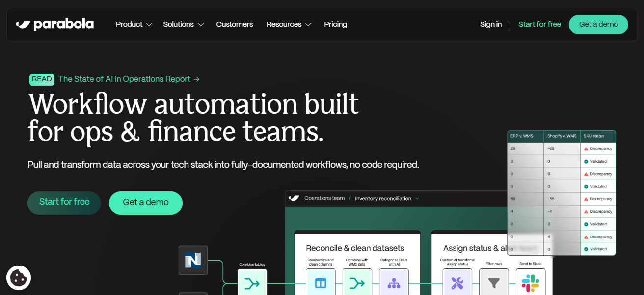Open the Pricing page
Image resolution: width=644 pixels, height=295 pixels.
335,24
